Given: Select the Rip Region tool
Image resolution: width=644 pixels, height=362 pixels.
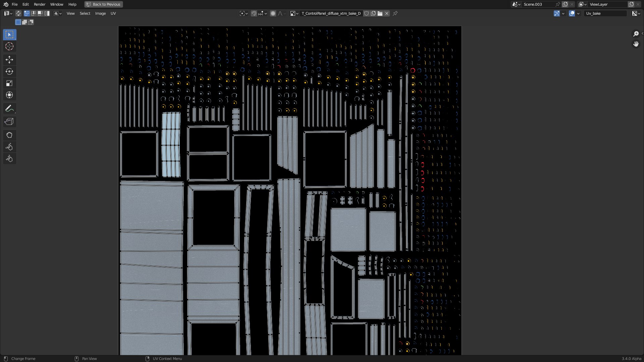Looking at the screenshot, I should tap(9, 122).
